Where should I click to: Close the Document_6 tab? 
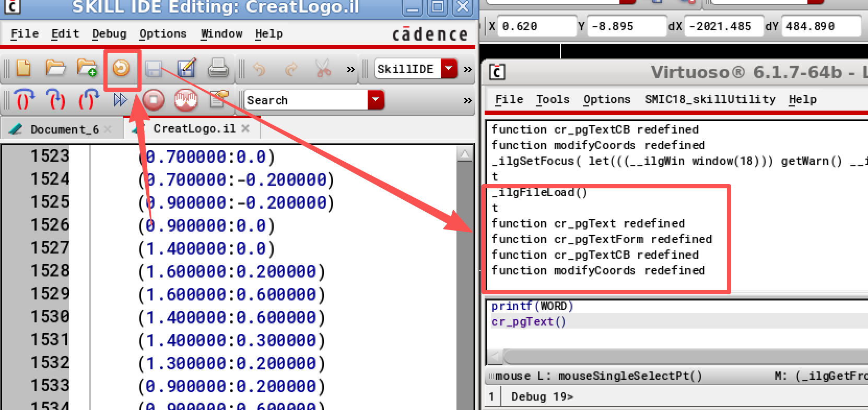108,129
